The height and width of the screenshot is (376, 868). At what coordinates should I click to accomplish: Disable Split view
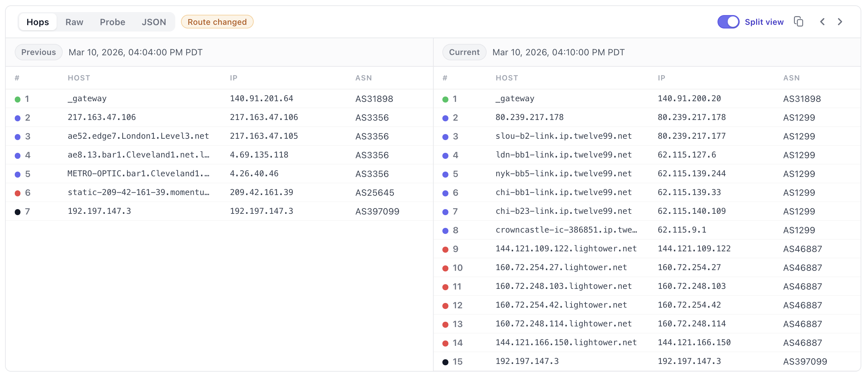pyautogui.click(x=728, y=21)
